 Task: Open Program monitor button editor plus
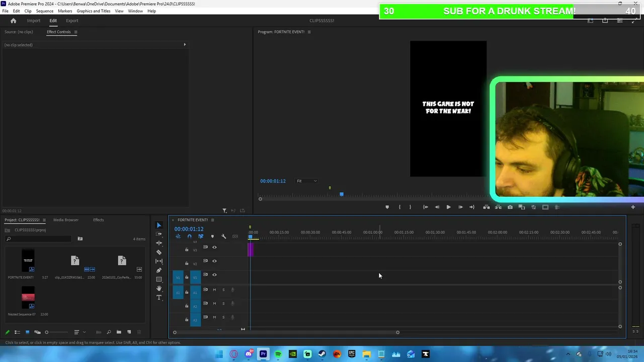(633, 207)
